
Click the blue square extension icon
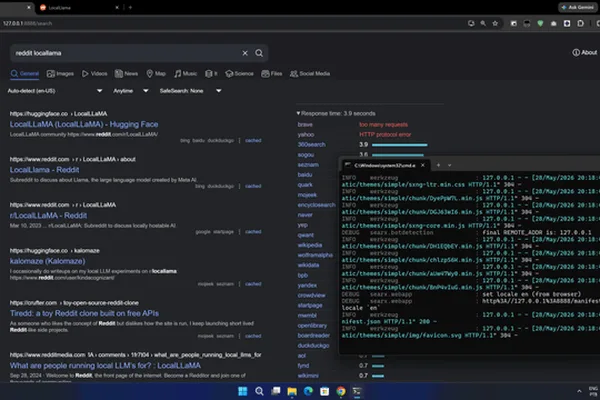(567, 23)
